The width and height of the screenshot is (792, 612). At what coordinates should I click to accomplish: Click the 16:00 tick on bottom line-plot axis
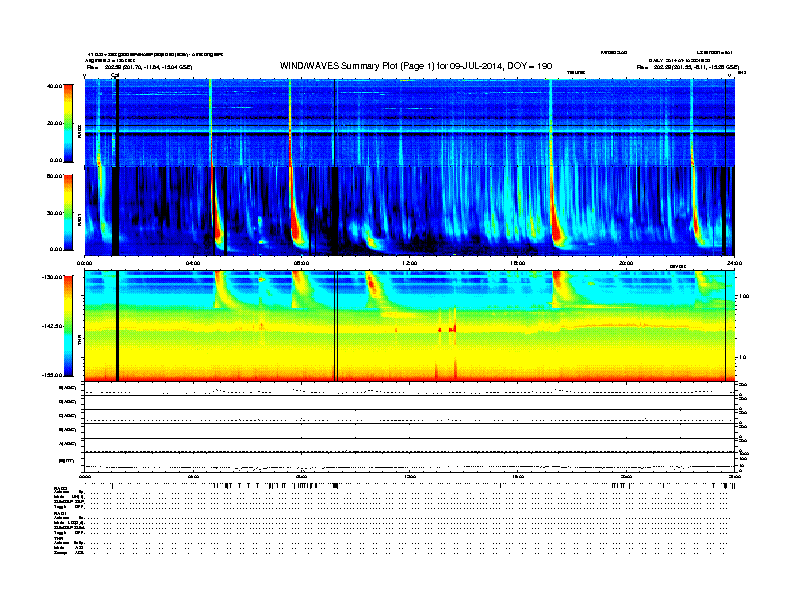518,477
